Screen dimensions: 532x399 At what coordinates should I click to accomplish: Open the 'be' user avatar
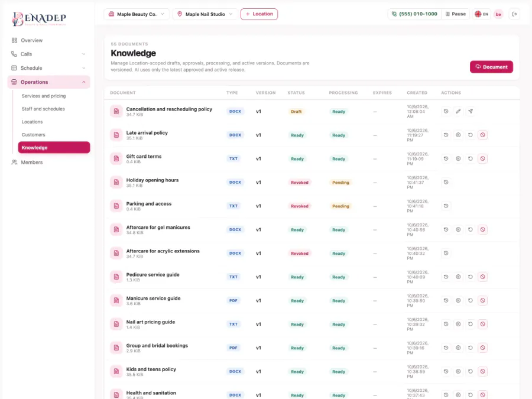coord(498,14)
